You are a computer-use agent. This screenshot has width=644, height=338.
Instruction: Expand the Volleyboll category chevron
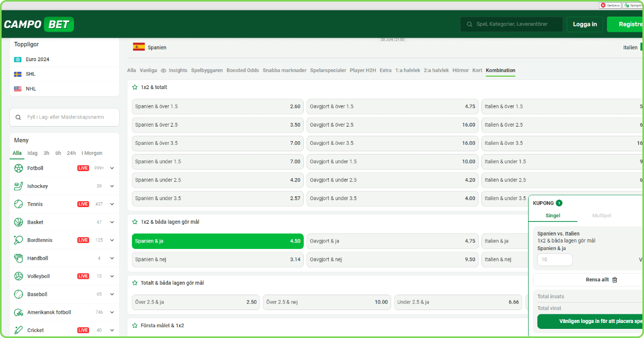click(x=112, y=276)
